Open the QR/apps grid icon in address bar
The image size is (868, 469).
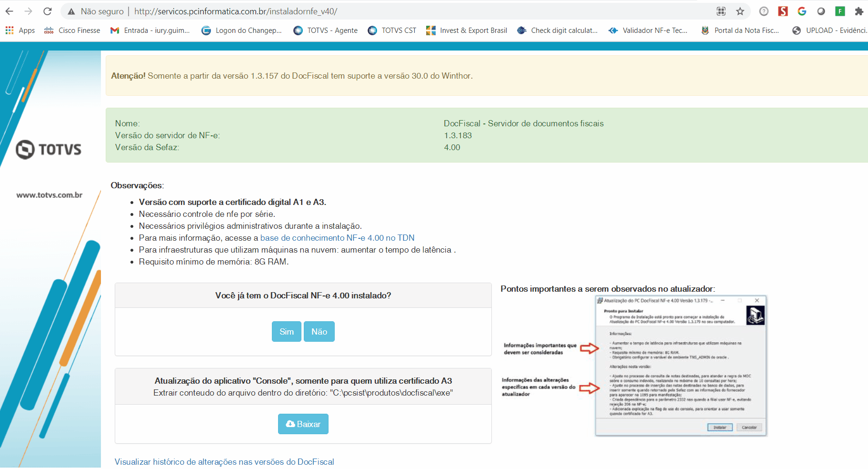[721, 11]
